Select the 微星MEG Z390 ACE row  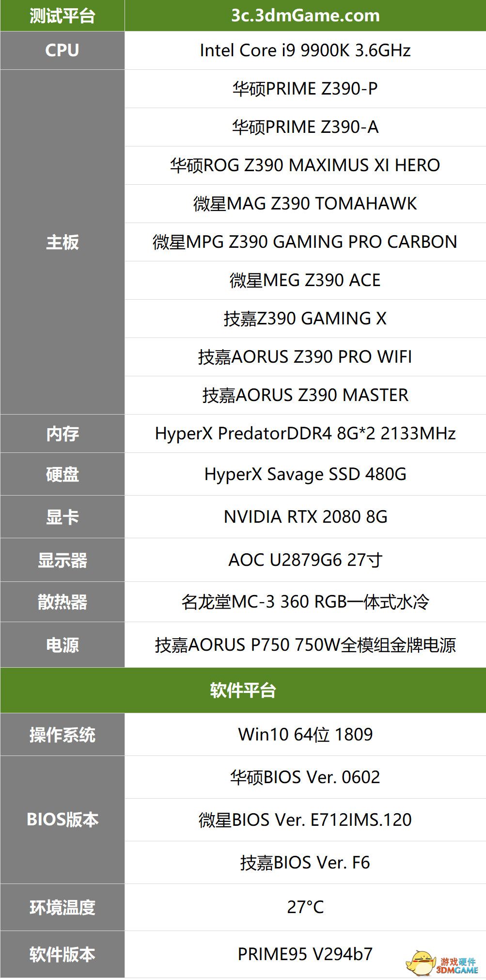pos(305,280)
